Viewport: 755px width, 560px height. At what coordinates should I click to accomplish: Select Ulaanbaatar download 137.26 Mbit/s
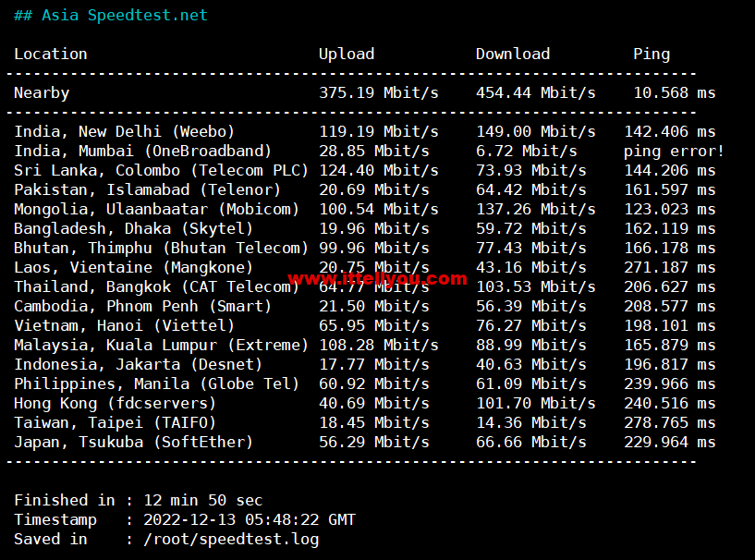[536, 209]
